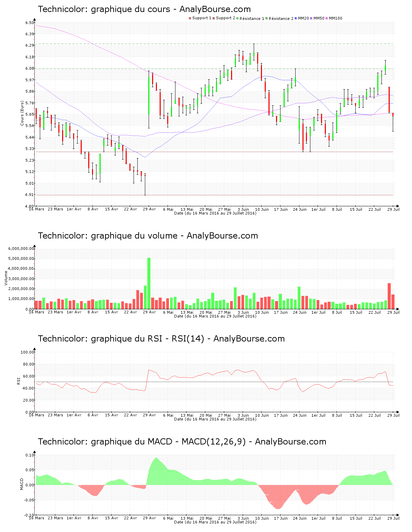Select the MM100 moving average legend marker
The width and height of the screenshot is (412, 532).
(327, 18)
